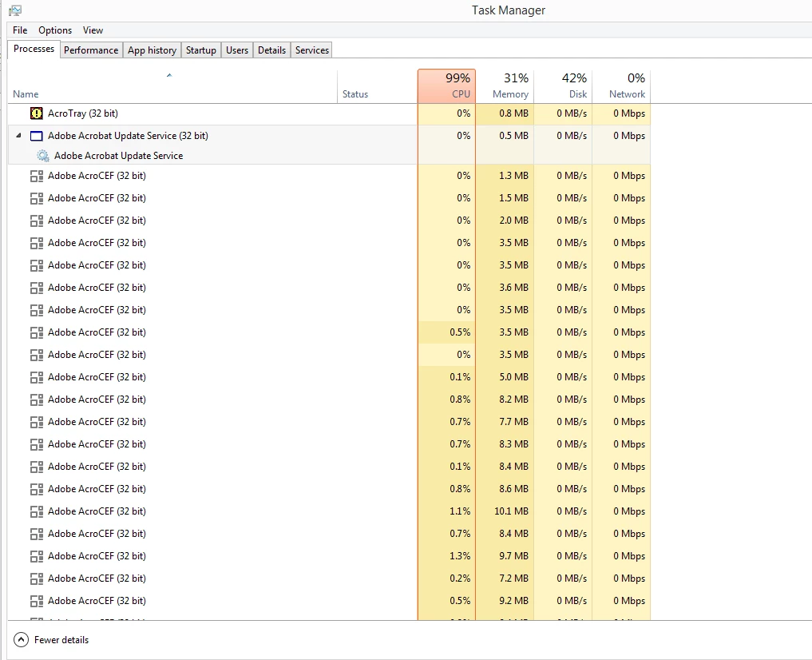
Task: Collapse the Adobe Acrobat Update Service group
Action: tap(18, 136)
